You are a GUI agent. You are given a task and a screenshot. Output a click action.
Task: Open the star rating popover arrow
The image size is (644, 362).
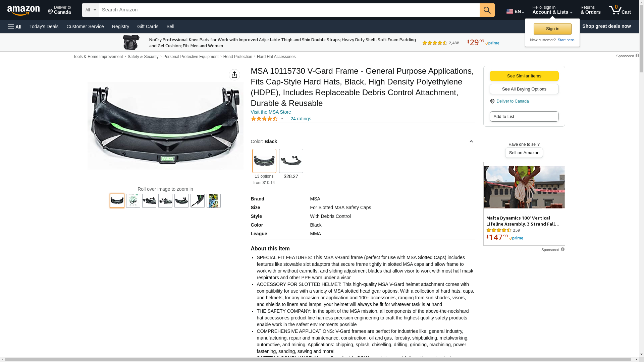[282, 119]
